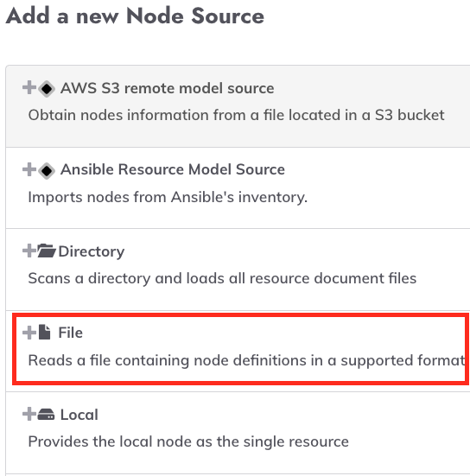Choose Ansible Resource Model Source
Image resolution: width=470 pixels, height=476 pixels.
173,169
